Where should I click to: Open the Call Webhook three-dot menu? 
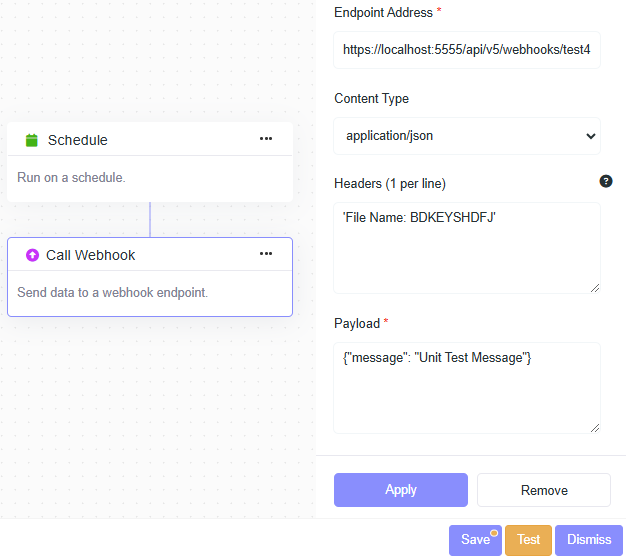(266, 254)
